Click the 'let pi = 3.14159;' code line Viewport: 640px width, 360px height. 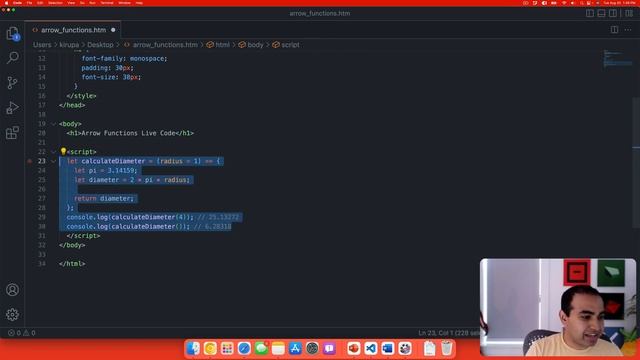(106, 171)
